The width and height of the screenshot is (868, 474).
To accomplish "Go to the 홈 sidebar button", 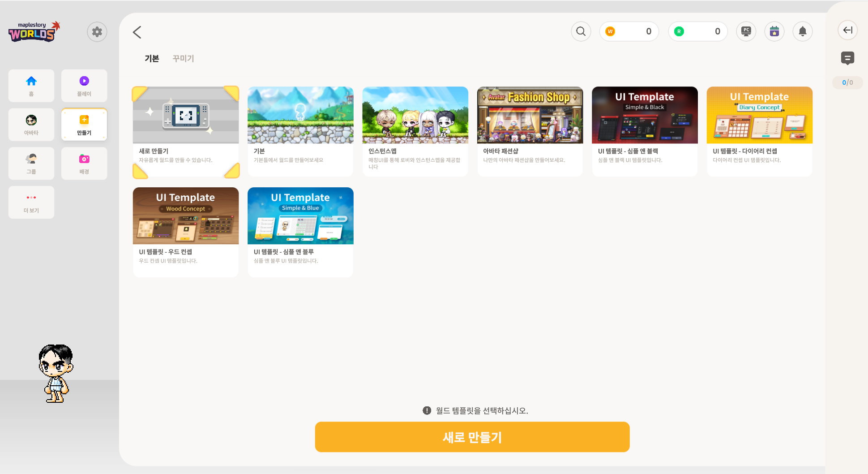I will click(x=31, y=86).
